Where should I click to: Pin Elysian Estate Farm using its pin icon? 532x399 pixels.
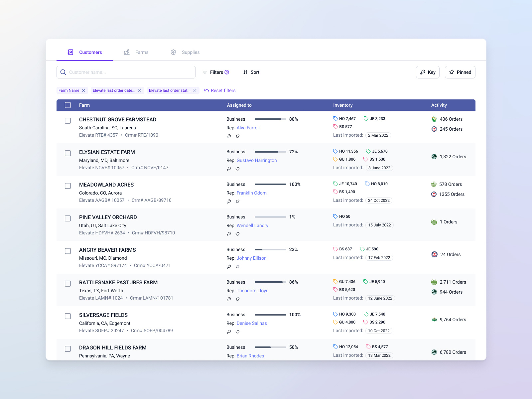coord(237,169)
